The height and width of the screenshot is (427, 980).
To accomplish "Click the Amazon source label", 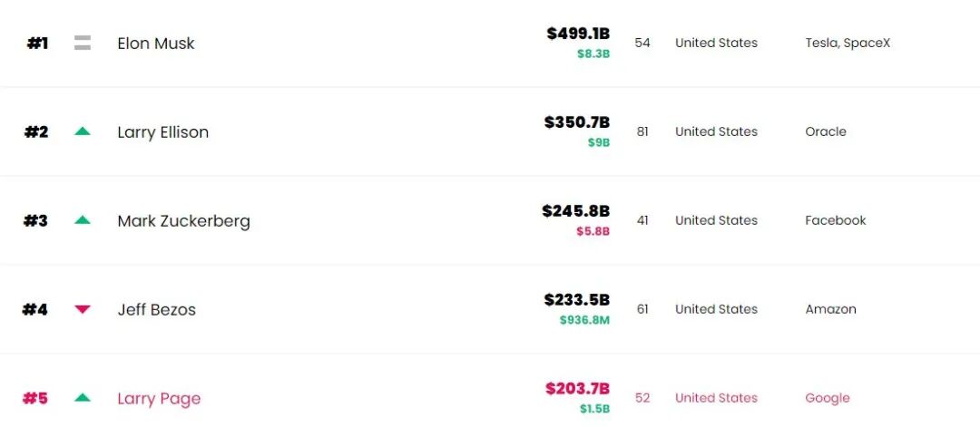I will click(x=830, y=309).
